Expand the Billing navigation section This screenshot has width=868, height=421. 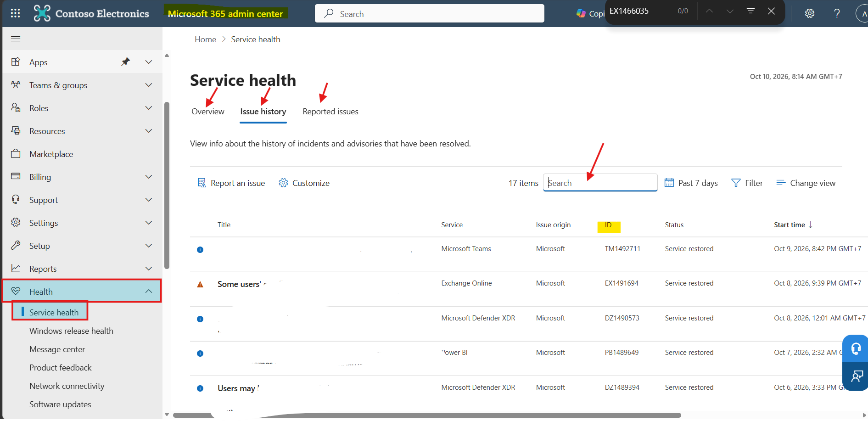point(148,177)
